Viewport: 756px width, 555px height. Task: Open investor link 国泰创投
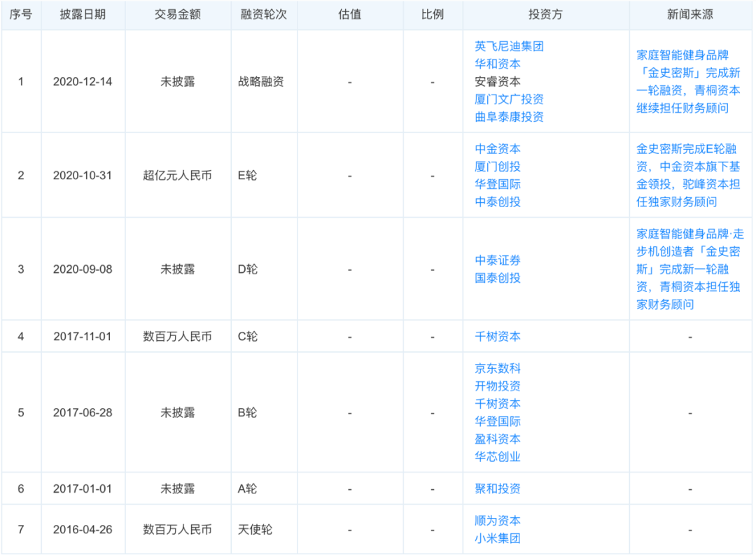498,279
